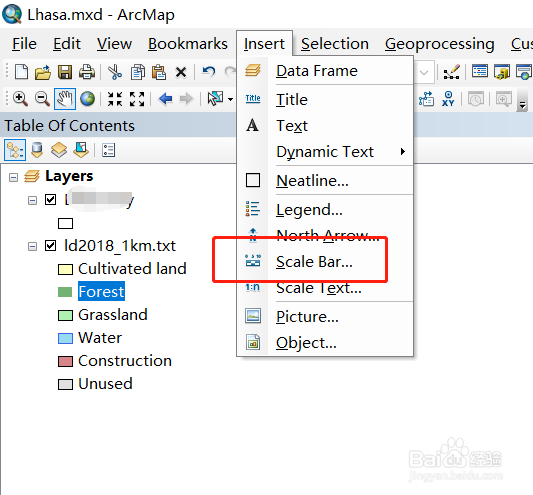The width and height of the screenshot is (533, 495).
Task: Uncheck the ld2018_1km.txt layer checkbox
Action: click(50, 245)
